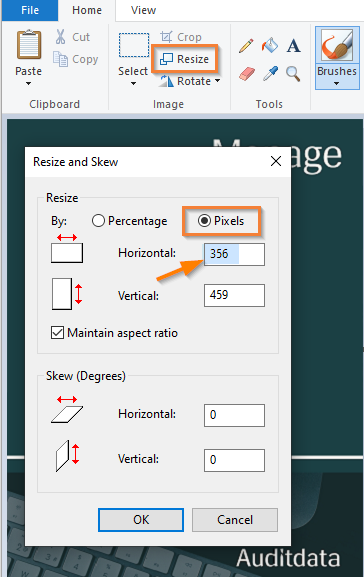This screenshot has height=577, width=364.
Task: Switch to the View tab
Action: tap(143, 10)
